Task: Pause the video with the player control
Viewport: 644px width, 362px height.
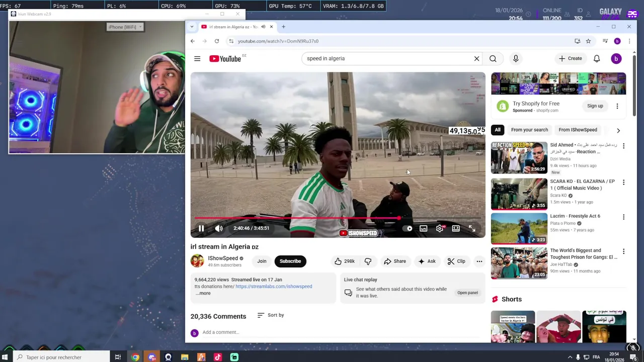Action: click(201, 228)
